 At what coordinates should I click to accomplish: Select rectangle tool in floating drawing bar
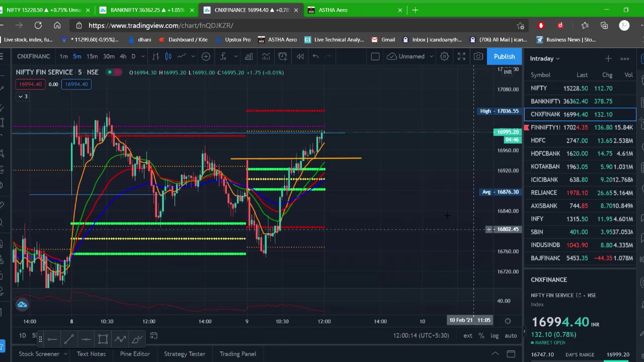pos(103,339)
